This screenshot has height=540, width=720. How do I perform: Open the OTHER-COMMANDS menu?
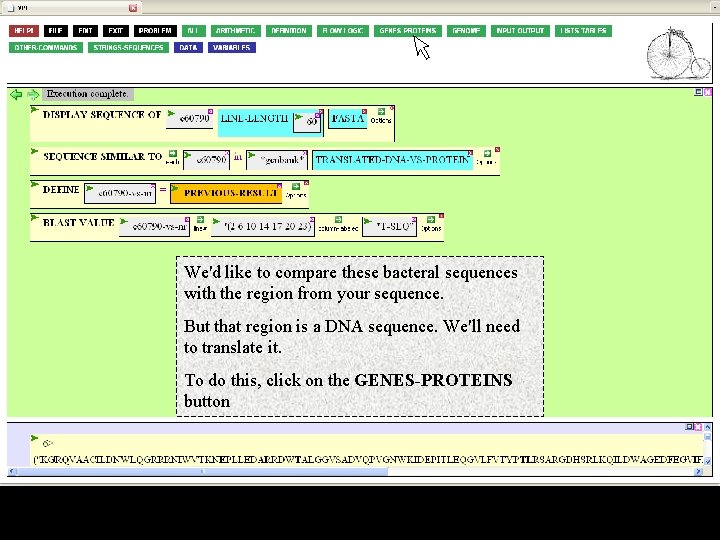click(46, 48)
